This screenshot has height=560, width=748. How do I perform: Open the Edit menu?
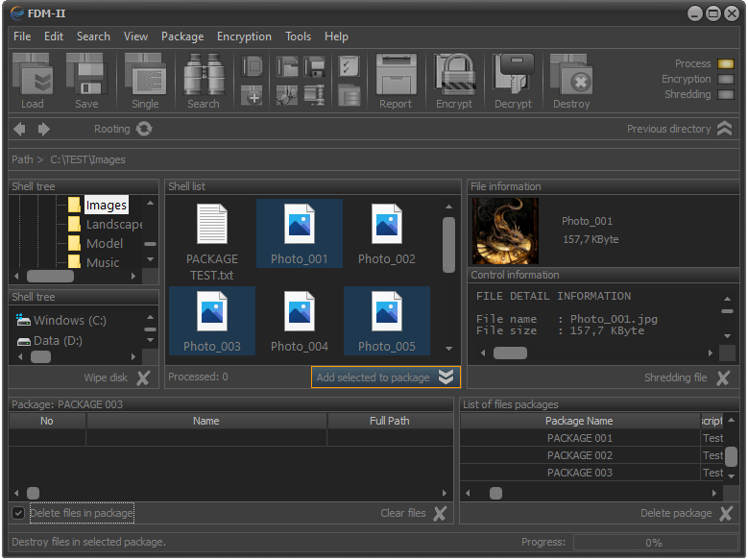pyautogui.click(x=54, y=37)
